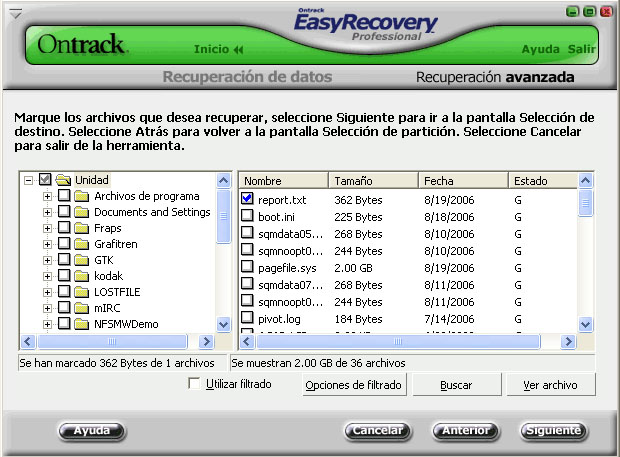620x457 pixels.
Task: Expand the Documents and Settings node
Action: [x=47, y=213]
